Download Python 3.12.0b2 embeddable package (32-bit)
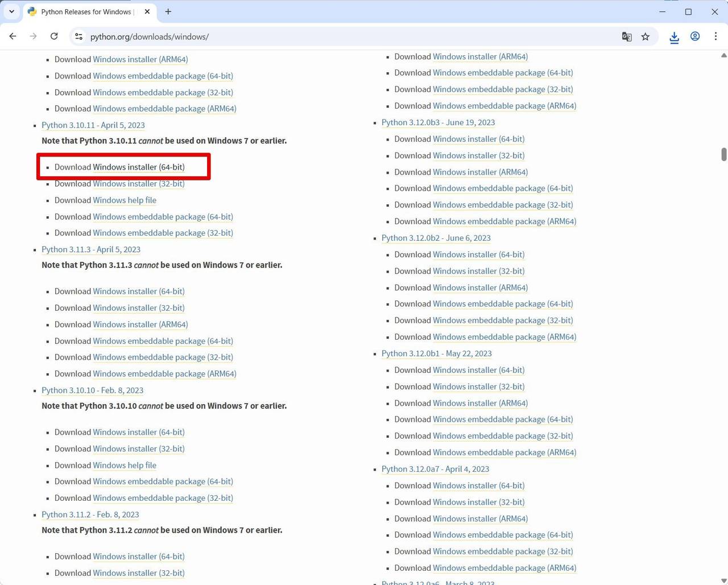 click(x=503, y=320)
